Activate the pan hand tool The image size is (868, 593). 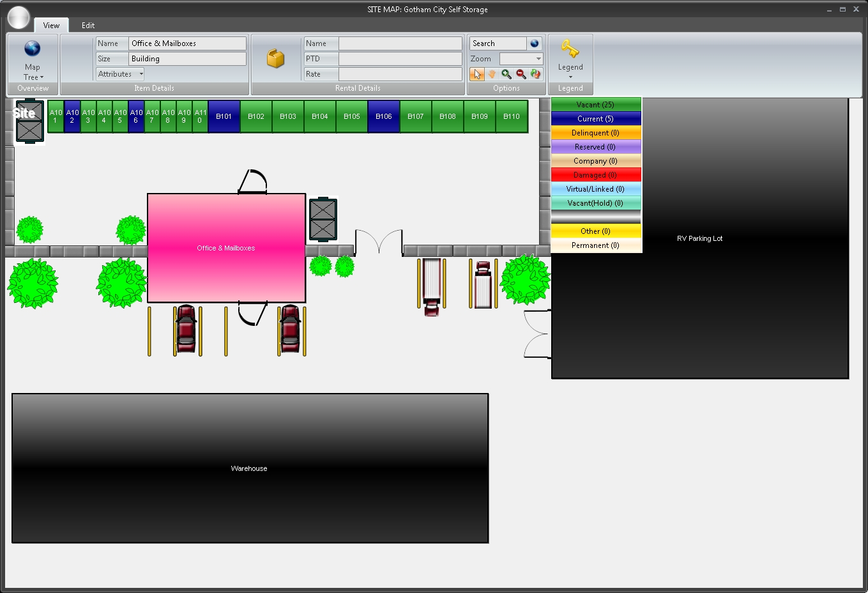492,74
